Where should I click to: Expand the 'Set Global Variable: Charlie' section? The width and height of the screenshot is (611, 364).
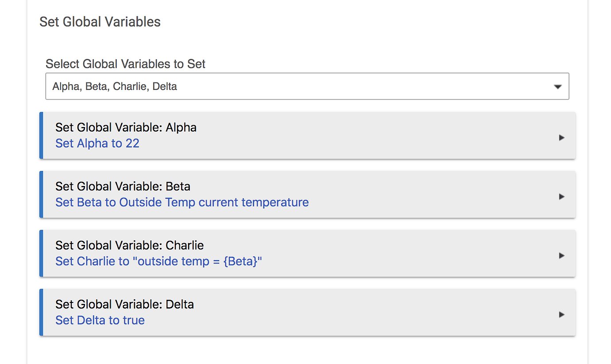[307, 253]
